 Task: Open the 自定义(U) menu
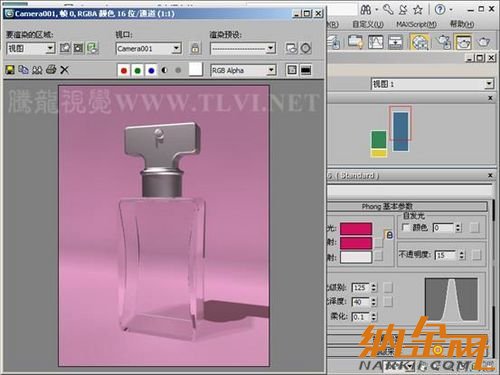pos(368,24)
